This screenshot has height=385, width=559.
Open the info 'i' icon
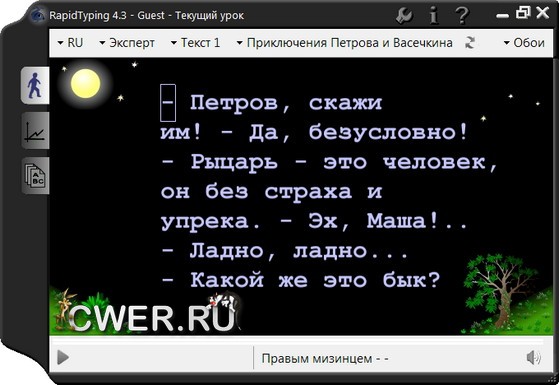pos(434,16)
